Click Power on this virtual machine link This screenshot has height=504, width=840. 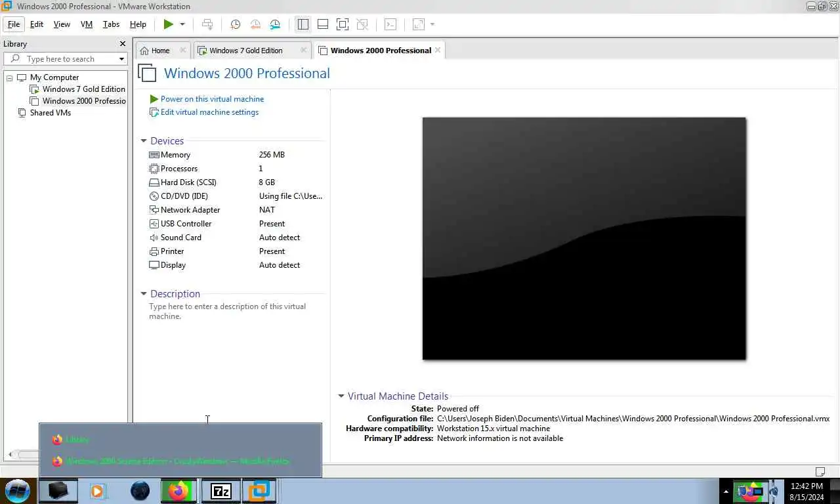point(212,99)
